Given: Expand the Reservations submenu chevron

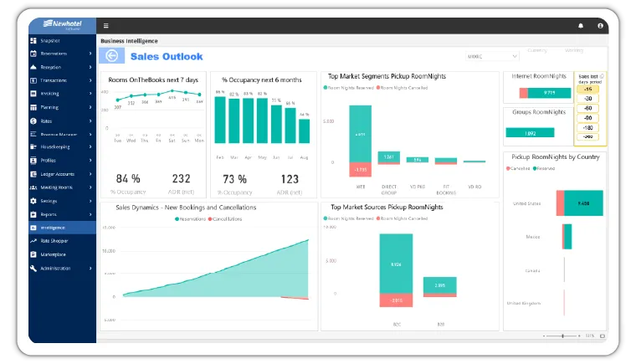Looking at the screenshot, I should point(90,54).
